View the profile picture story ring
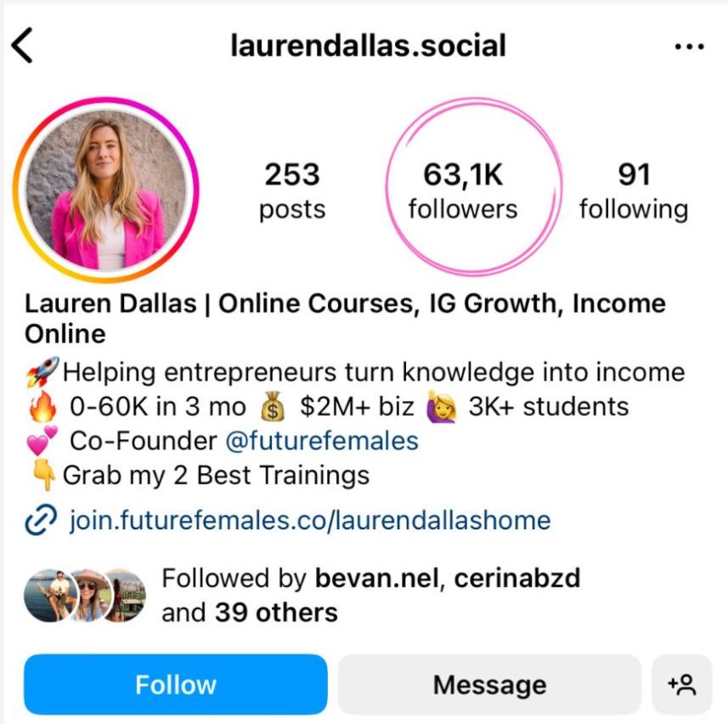This screenshot has height=724, width=728. coord(106,189)
